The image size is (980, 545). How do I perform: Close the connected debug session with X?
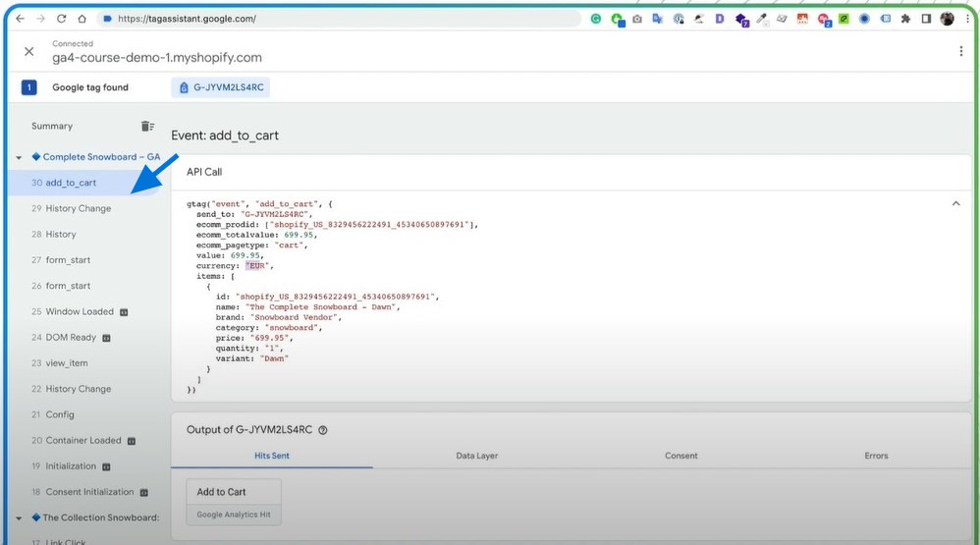(28, 51)
